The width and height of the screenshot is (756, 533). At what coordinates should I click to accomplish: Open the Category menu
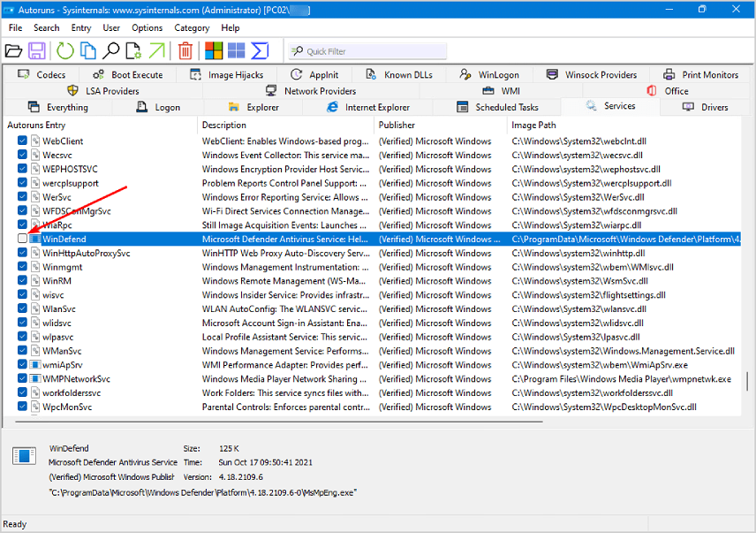click(192, 28)
